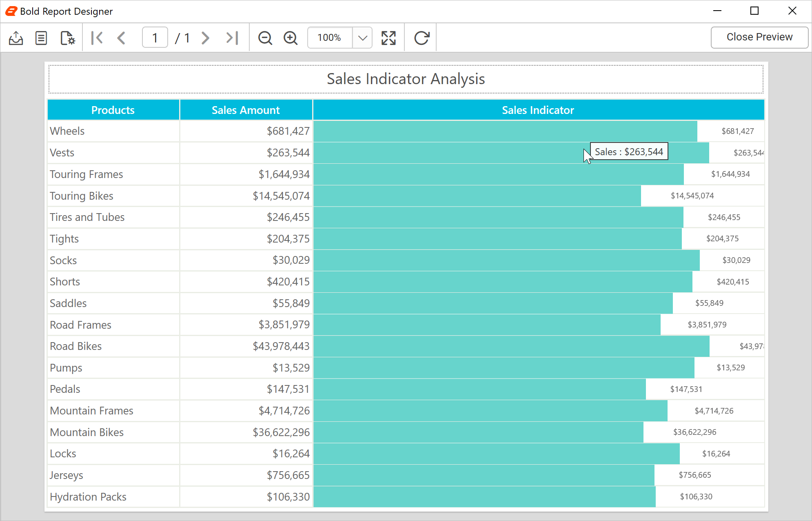
Task: Click the Hydration Packs product cell
Action: 113,497
